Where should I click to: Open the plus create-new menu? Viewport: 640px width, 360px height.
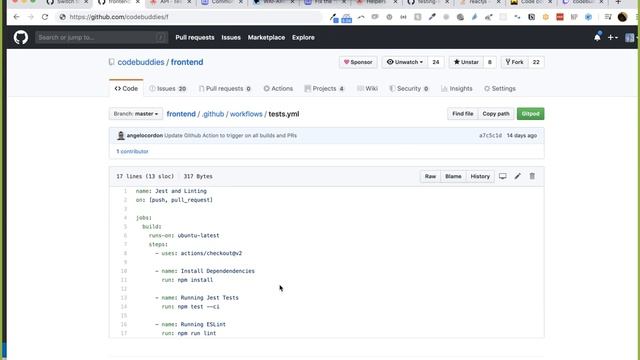[x=612, y=38]
